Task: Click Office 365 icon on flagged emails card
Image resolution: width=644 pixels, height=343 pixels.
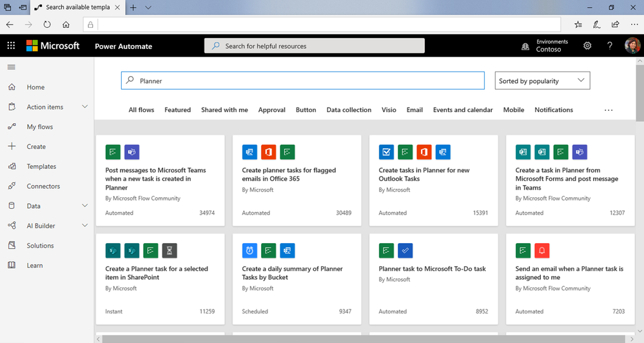Action: [x=269, y=152]
